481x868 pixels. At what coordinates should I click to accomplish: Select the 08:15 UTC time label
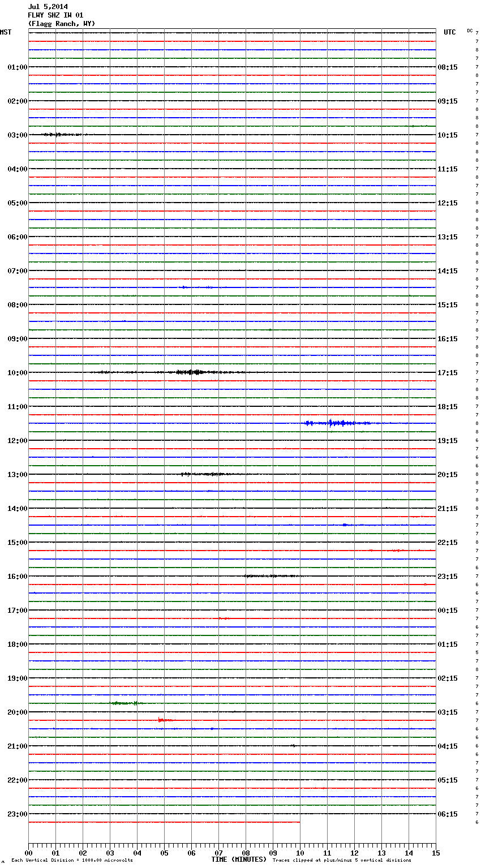[448, 67]
